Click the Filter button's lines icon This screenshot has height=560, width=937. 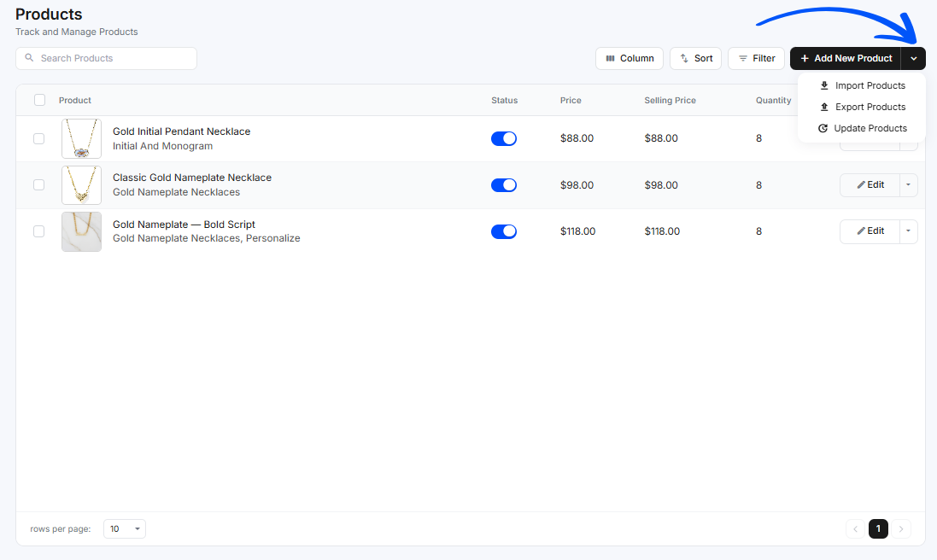[x=743, y=59]
